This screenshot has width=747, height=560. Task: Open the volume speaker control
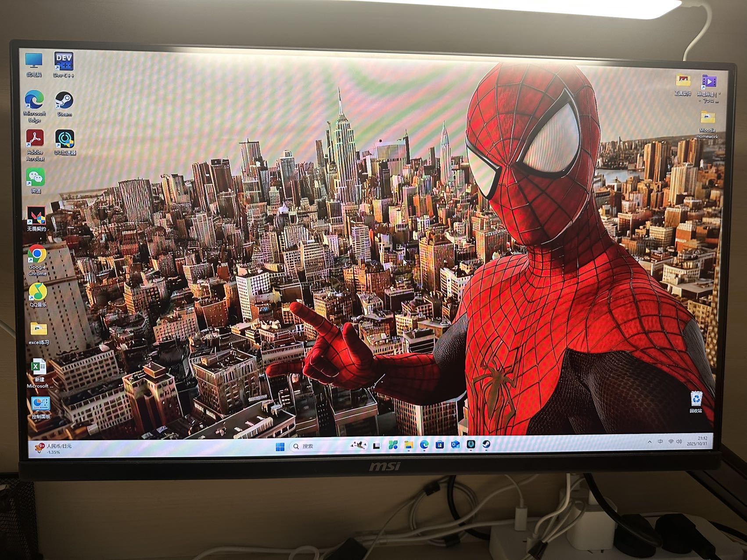tap(679, 442)
